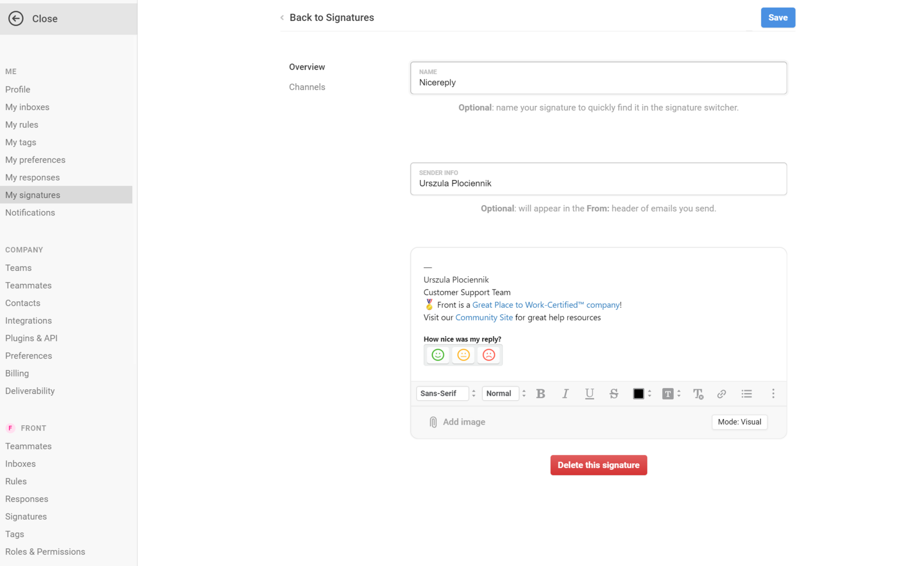Click the medal emoji in signature

(x=429, y=304)
